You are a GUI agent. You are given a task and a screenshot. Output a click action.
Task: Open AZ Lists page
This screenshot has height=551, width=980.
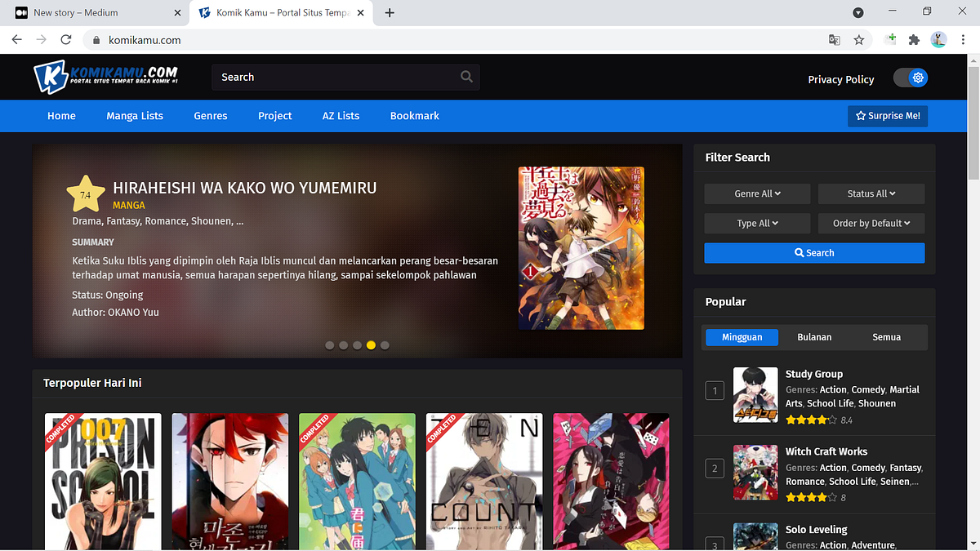pyautogui.click(x=341, y=116)
